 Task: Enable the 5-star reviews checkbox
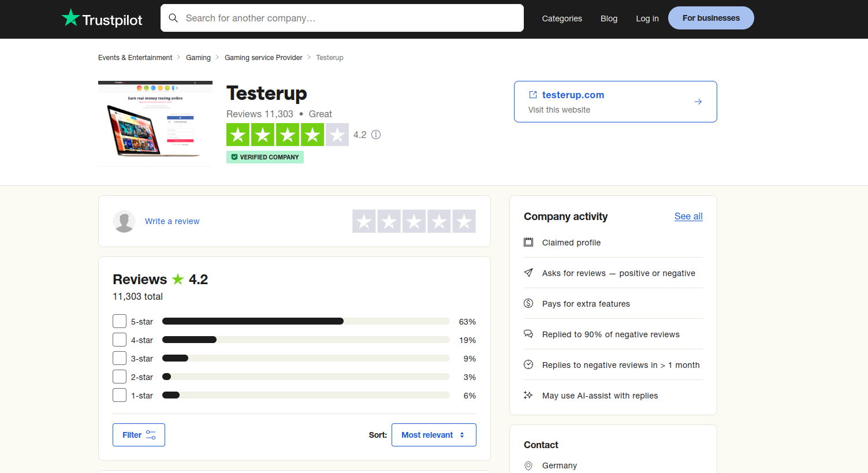click(120, 321)
